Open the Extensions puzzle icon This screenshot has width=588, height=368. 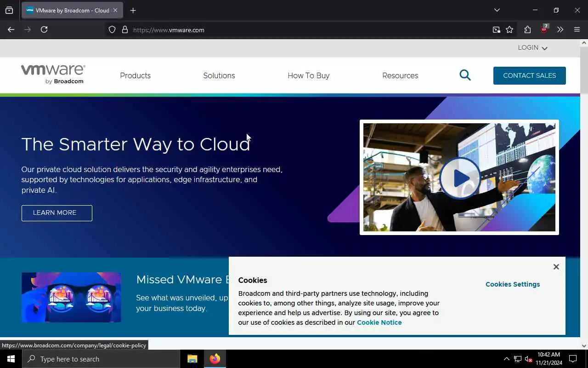(x=527, y=29)
